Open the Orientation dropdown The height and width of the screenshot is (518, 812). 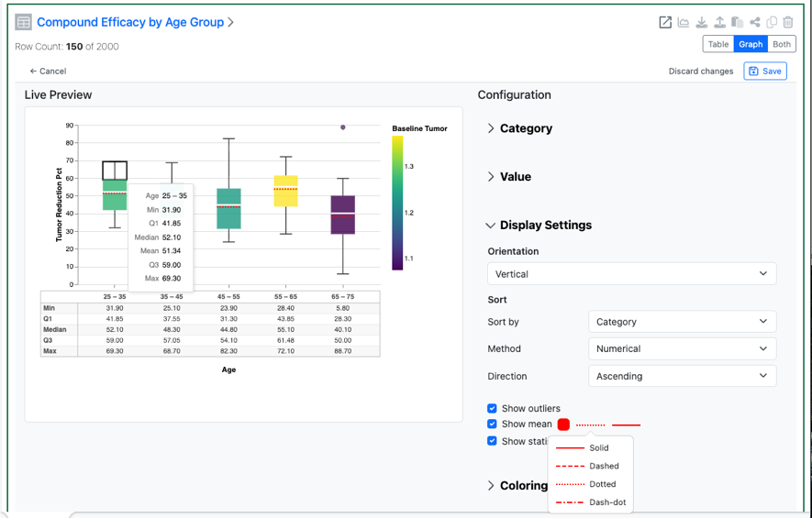coord(632,274)
